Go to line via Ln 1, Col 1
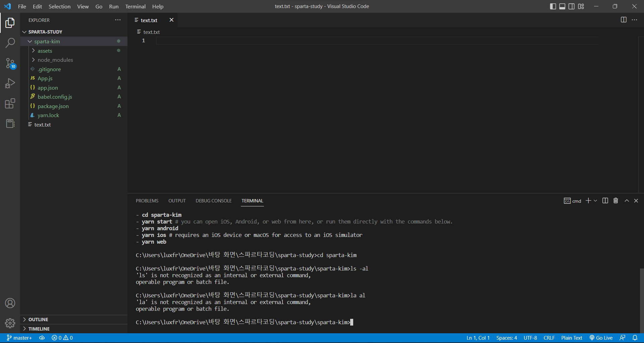The image size is (644, 343). [478, 338]
